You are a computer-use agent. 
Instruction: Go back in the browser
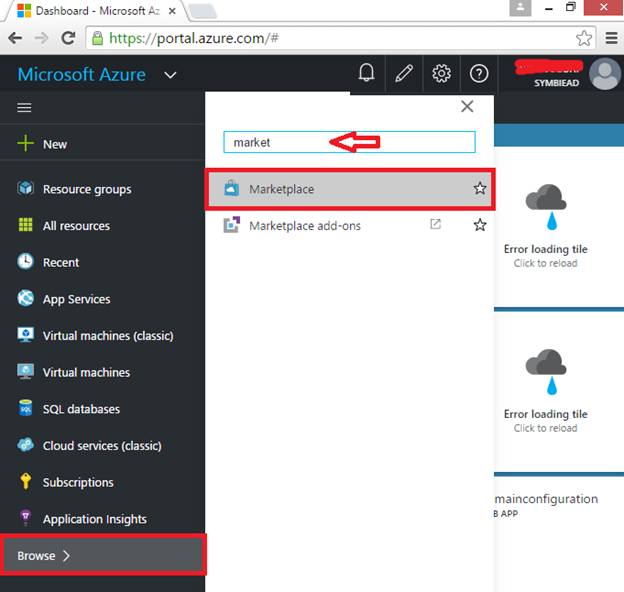coord(15,38)
